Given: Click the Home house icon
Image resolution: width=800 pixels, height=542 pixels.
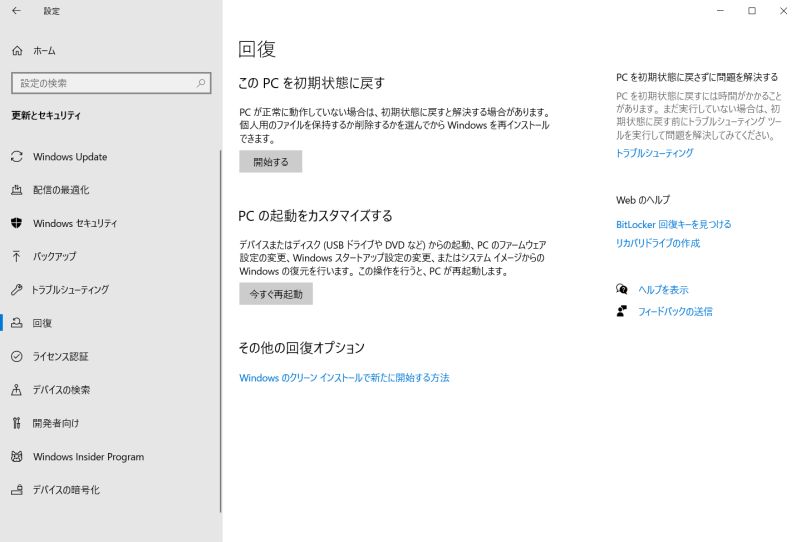Looking at the screenshot, I should coord(17,51).
